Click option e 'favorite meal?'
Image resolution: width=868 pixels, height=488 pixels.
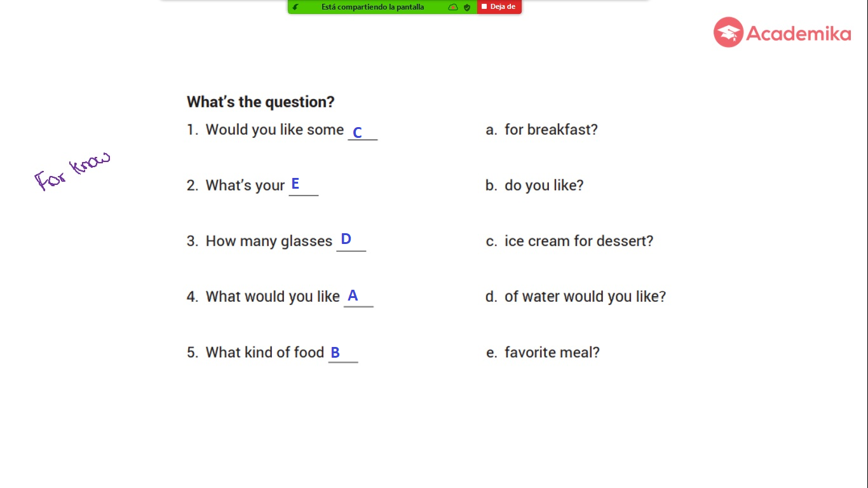[x=552, y=352]
